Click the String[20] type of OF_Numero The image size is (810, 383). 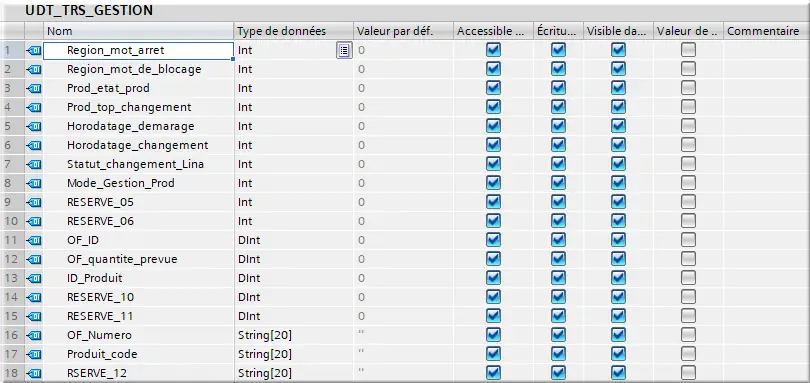(265, 335)
